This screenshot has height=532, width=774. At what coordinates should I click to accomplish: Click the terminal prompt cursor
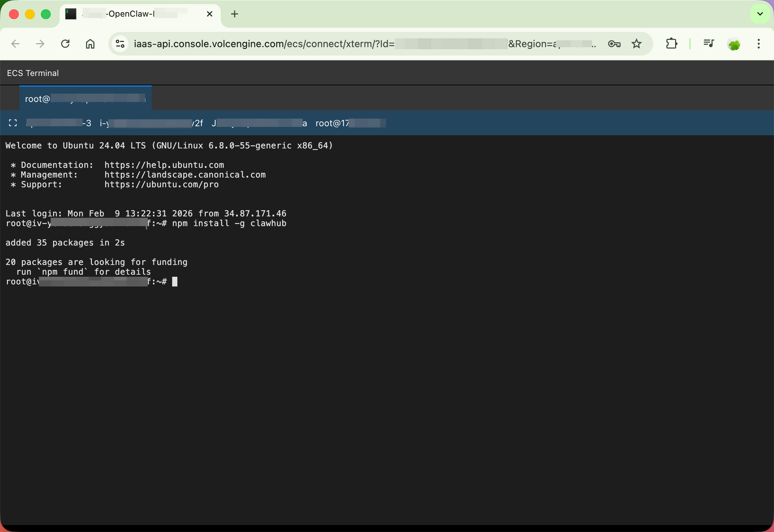(x=175, y=282)
